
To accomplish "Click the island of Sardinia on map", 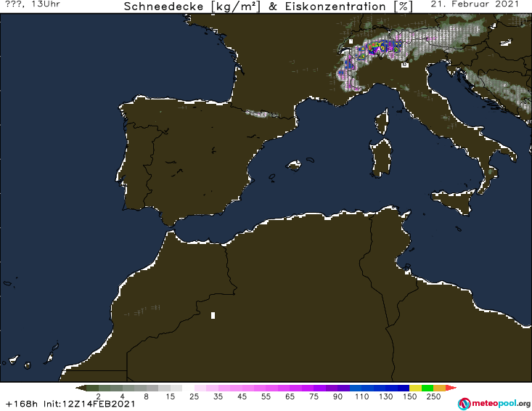I will 381,158.
